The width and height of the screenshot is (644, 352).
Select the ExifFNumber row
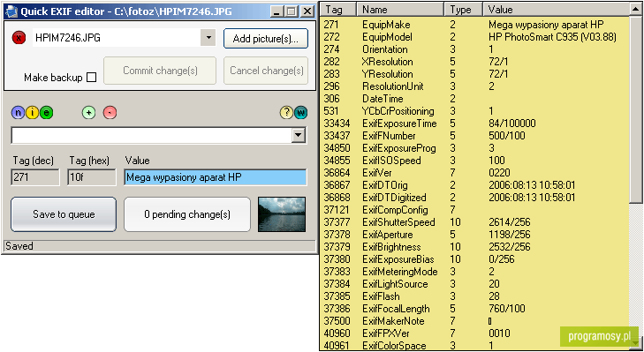pyautogui.click(x=474, y=136)
